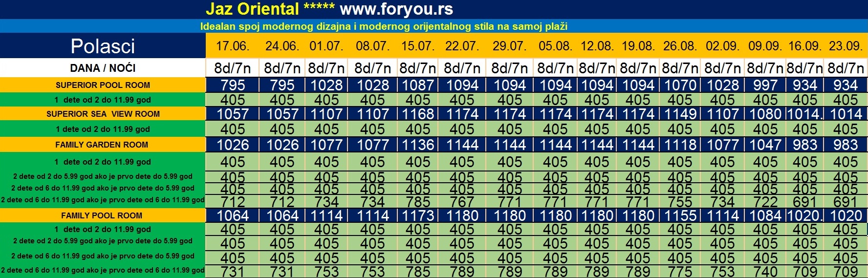Viewport: 868px width, 278px height.
Task: Select the 'Polasci' header cell
Action: point(103,46)
